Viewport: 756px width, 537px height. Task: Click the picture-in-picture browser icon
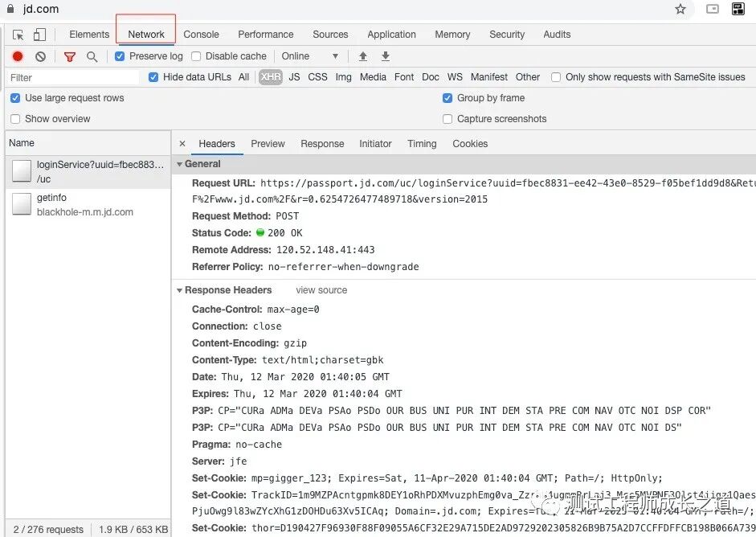[x=712, y=9]
